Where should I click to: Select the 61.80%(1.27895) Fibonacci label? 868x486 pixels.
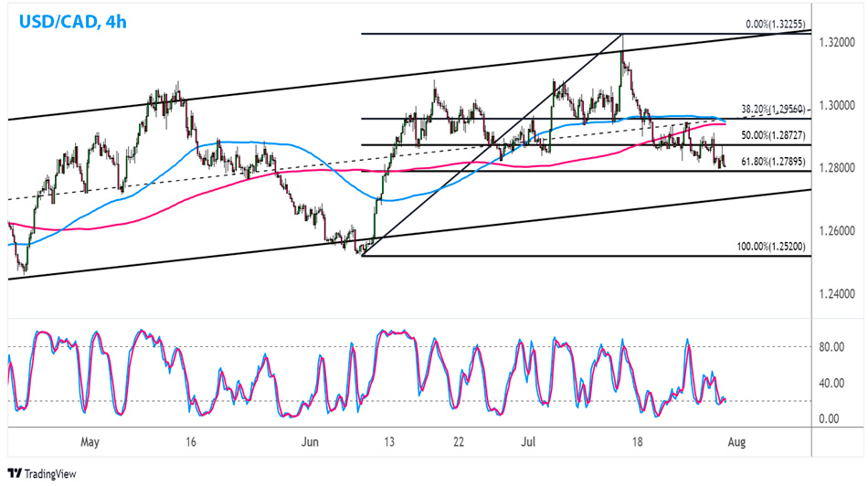coord(773,162)
